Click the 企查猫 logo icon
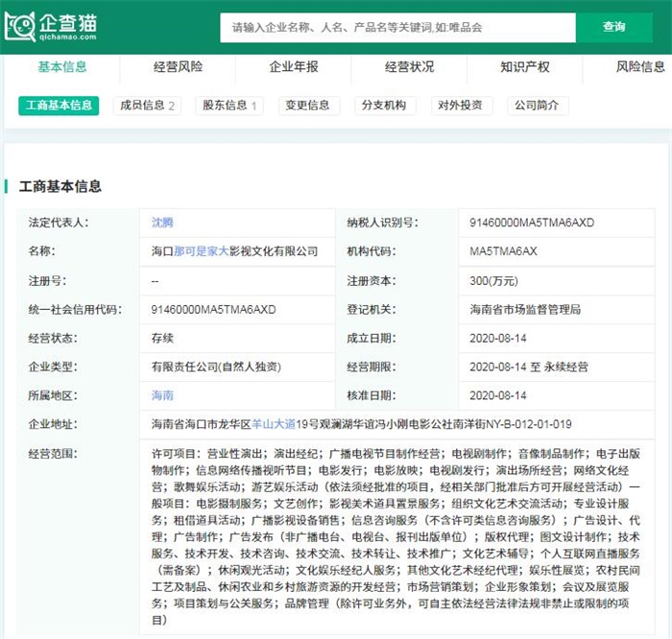Image resolution: width=672 pixels, height=639 pixels. click(x=51, y=27)
